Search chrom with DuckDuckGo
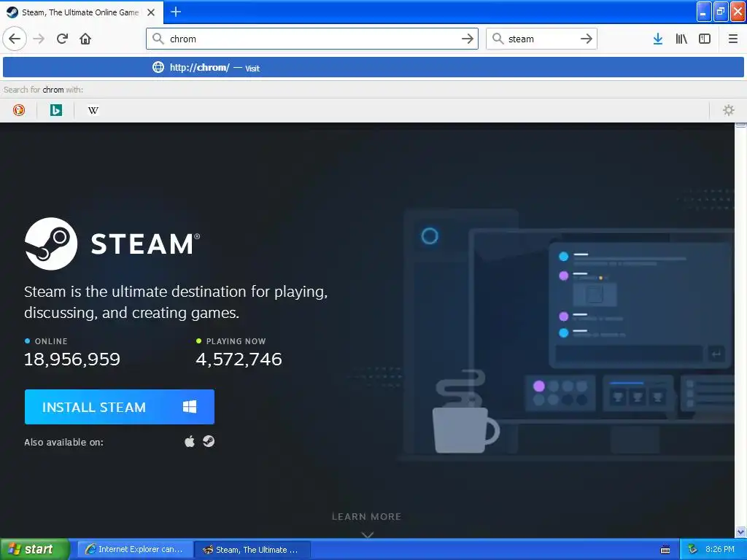Viewport: 747px width, 560px height. coord(18,111)
